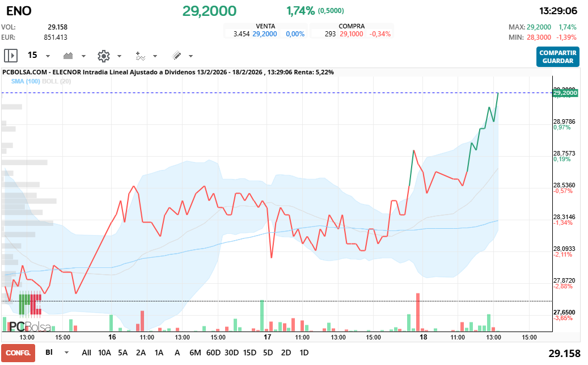Click the VENTA price 29,2000
Viewport: 588px width, 365px height.
265,34
